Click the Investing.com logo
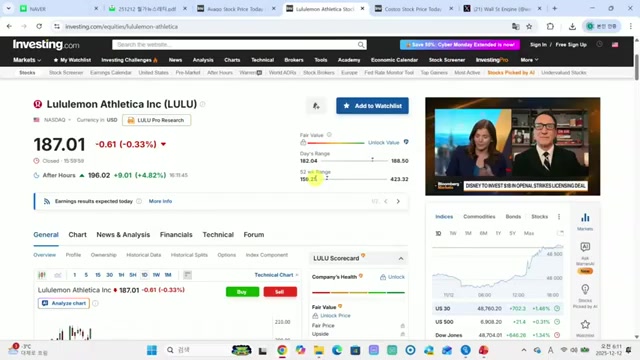Screen dimensions: 640x360 [46, 44]
